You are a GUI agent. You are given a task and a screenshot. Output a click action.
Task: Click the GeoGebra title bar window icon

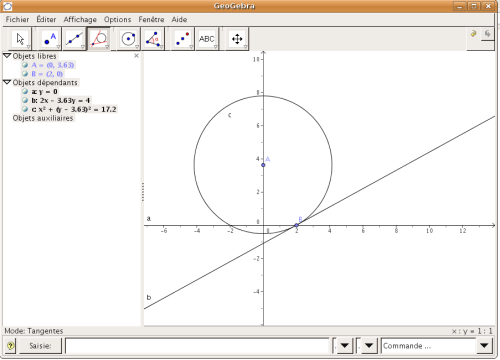point(7,6)
